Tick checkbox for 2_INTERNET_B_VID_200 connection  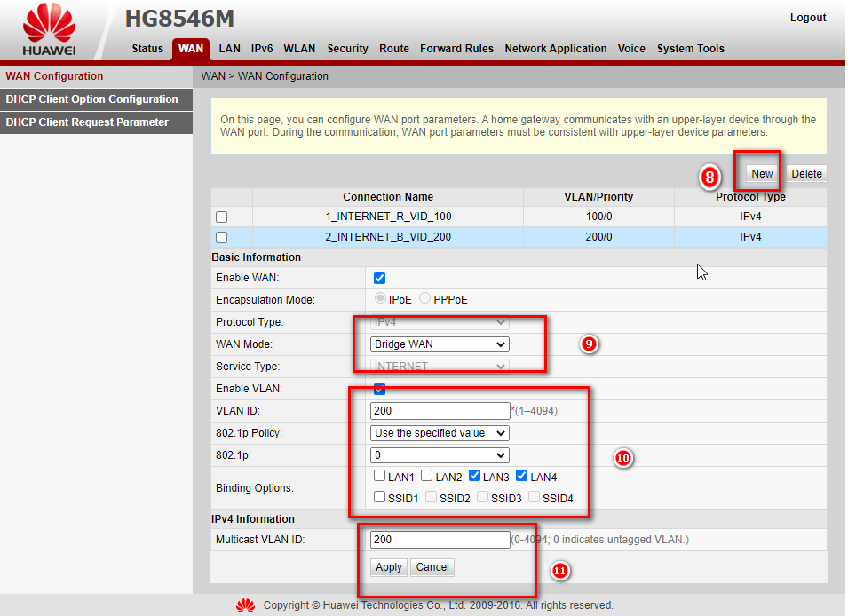pos(222,237)
